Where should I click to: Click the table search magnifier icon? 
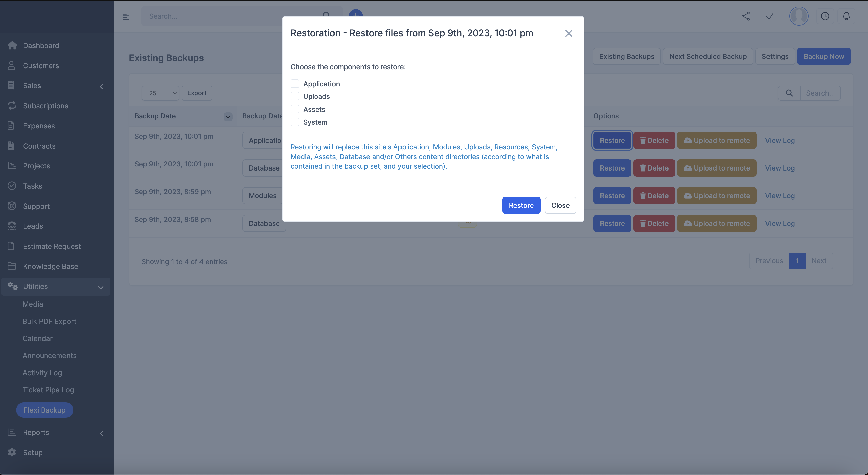coord(789,93)
